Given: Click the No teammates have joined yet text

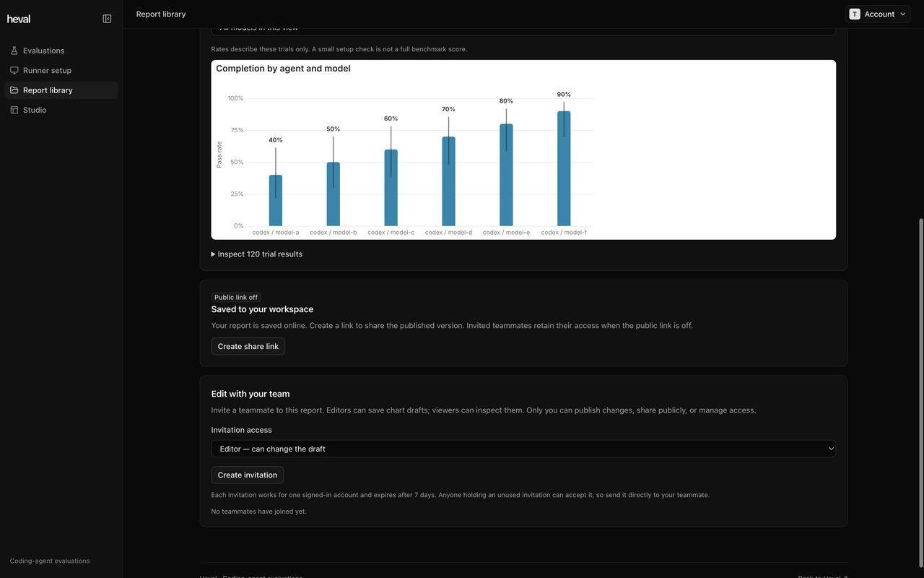Looking at the screenshot, I should [x=258, y=512].
